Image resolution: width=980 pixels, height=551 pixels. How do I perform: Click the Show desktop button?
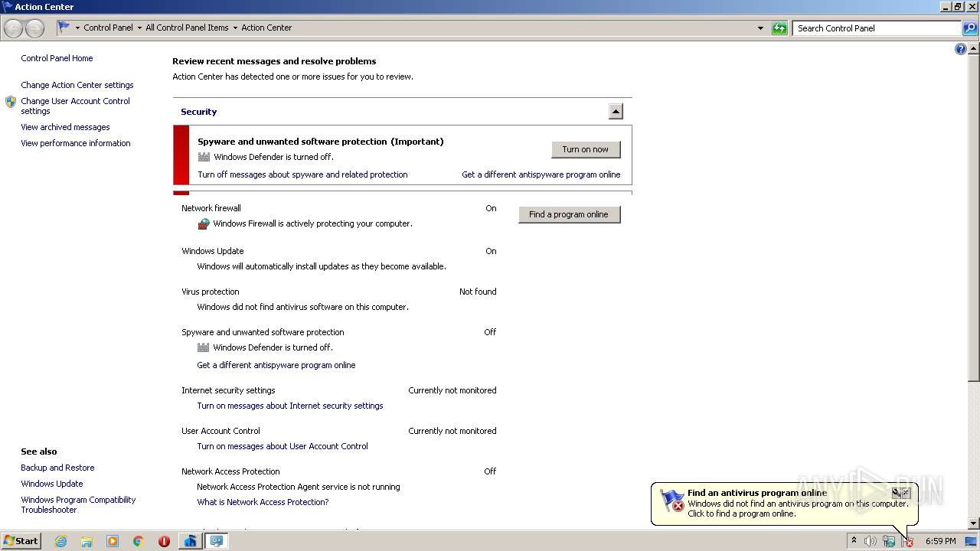[971, 541]
